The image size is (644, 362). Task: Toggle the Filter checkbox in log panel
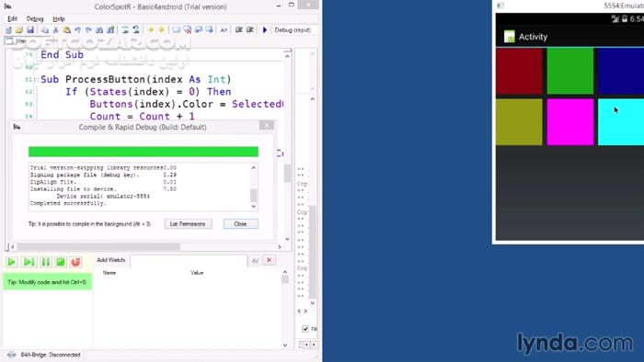pyautogui.click(x=305, y=329)
